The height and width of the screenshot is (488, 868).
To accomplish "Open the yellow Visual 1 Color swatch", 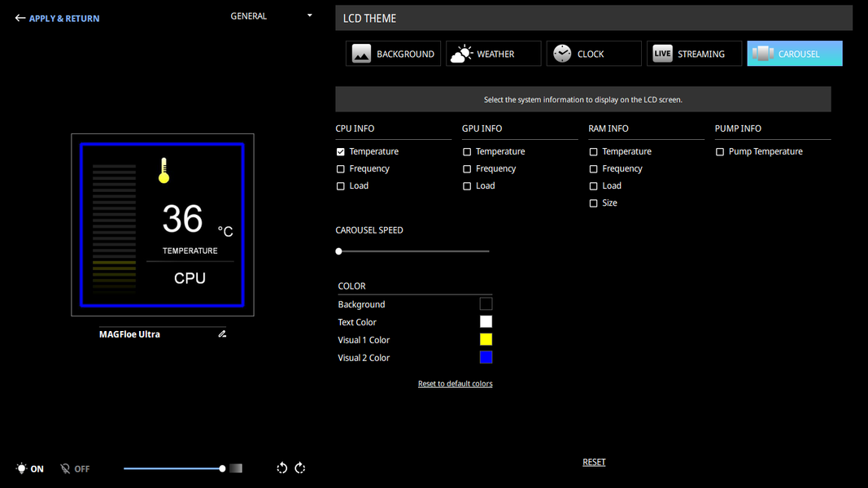I will pyautogui.click(x=486, y=340).
